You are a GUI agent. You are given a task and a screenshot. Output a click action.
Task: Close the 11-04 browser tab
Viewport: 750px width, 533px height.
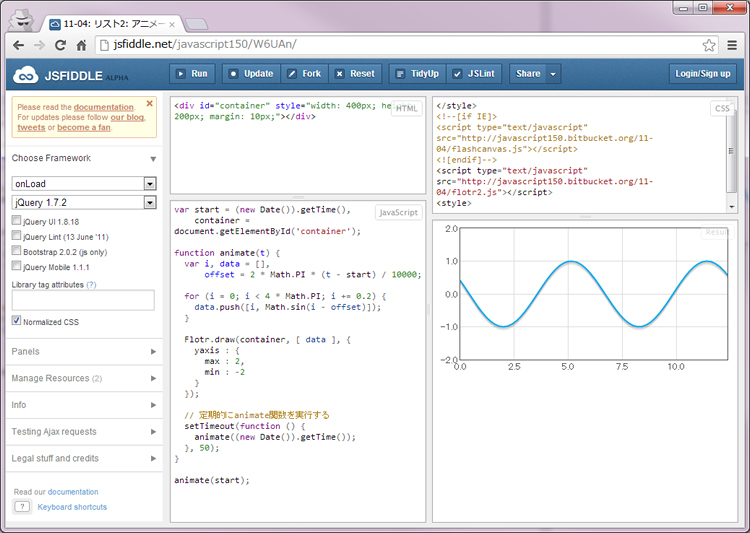(172, 24)
